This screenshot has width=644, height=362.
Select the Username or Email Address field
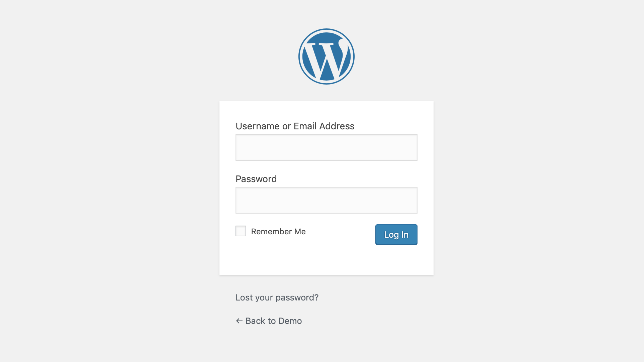(326, 147)
